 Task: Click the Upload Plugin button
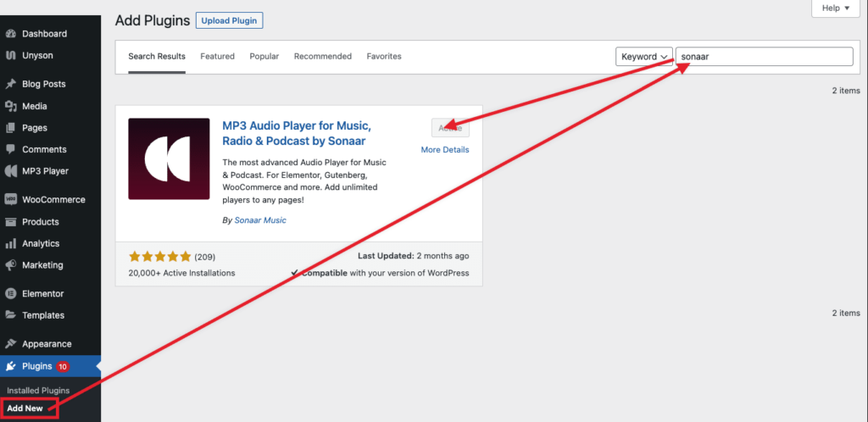coord(229,21)
